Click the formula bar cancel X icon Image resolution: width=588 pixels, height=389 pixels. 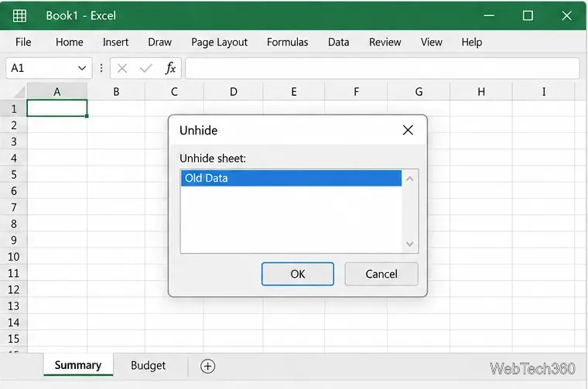[122, 68]
